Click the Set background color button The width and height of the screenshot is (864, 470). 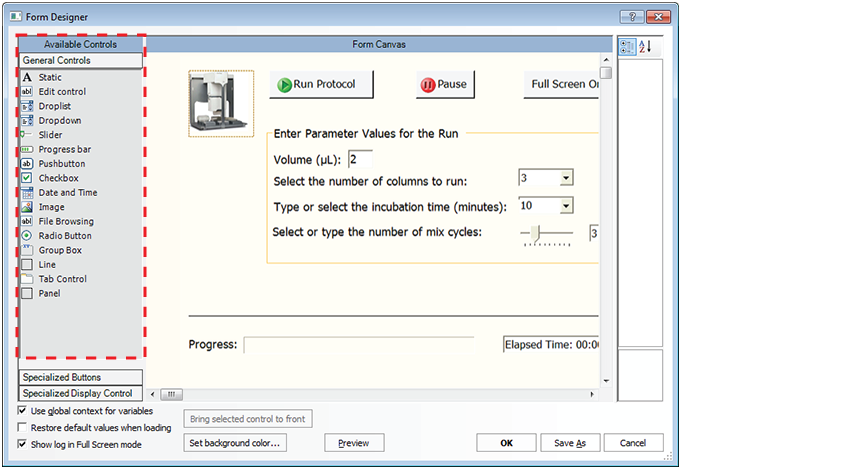[x=236, y=442]
